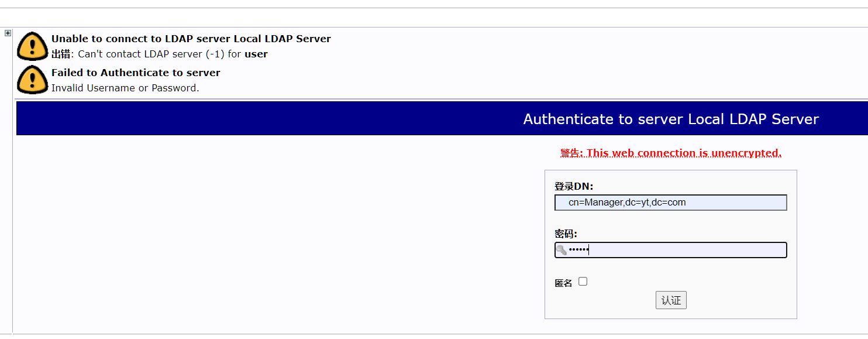The width and height of the screenshot is (868, 339).
Task: Click inside the 登录DN input field
Action: coord(670,202)
